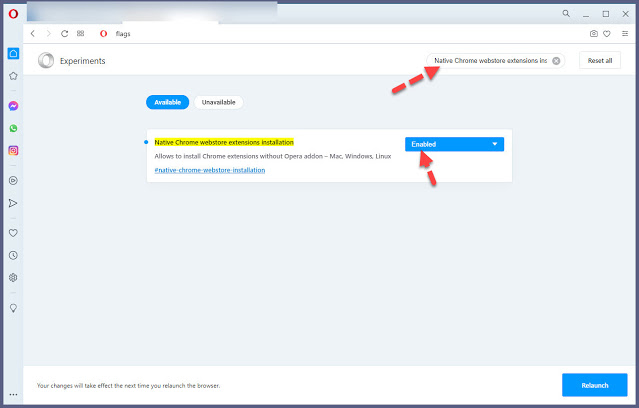Open Facebook Messenger in the sidebar
639x408 pixels.
(x=13, y=105)
